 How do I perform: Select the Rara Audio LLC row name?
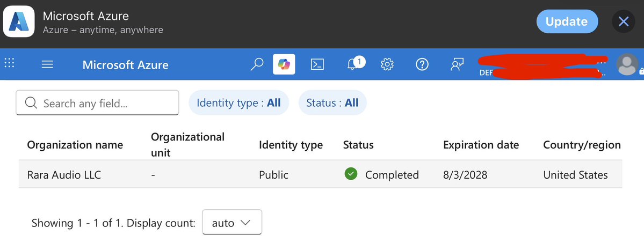64,175
